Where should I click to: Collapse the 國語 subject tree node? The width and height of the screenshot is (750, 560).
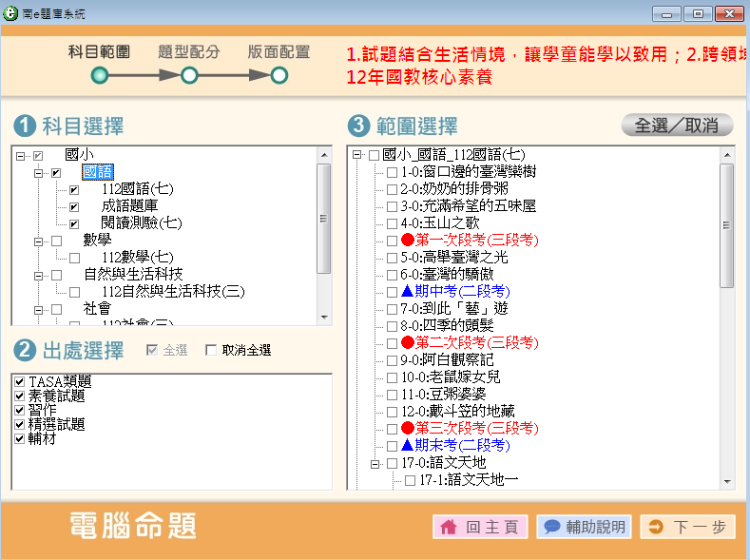[39, 173]
